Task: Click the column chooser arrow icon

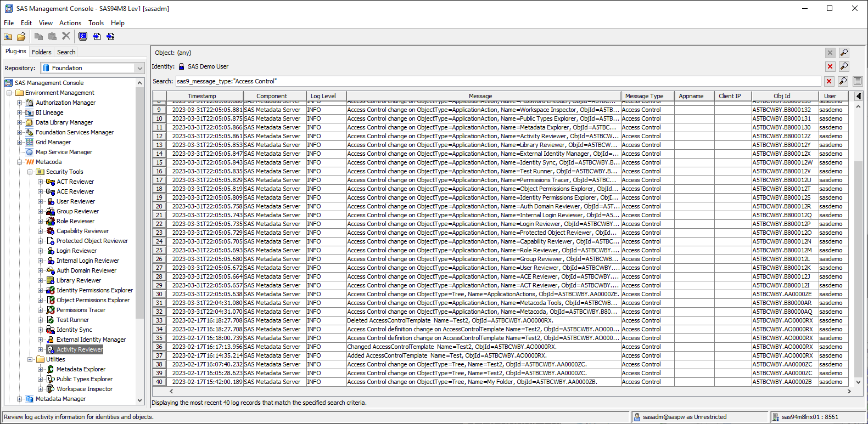Action: pos(858,96)
